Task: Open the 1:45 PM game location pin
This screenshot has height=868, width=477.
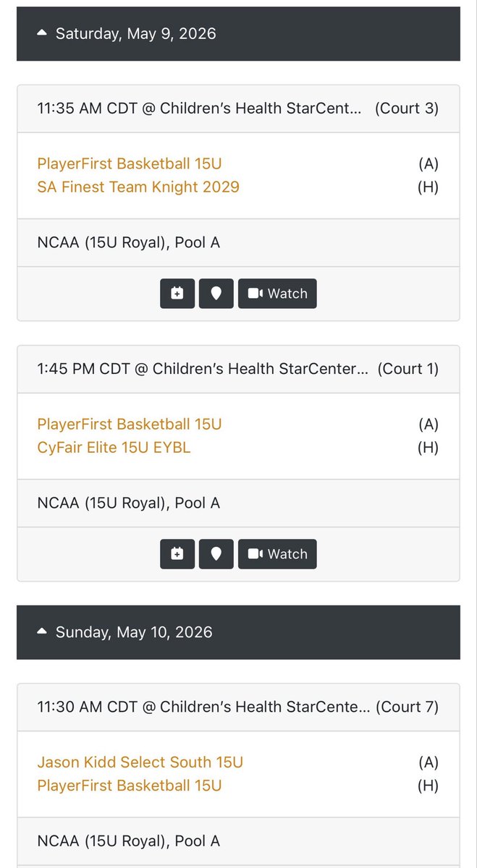Action: pos(216,554)
